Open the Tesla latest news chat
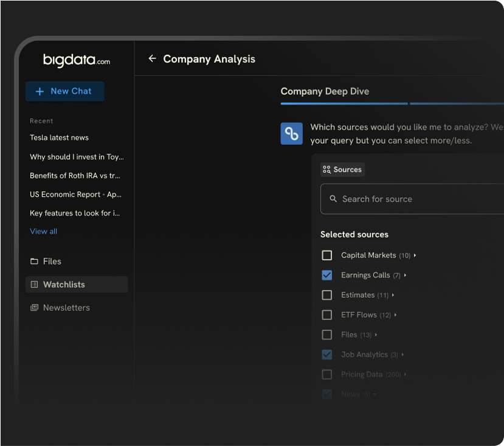 click(x=59, y=138)
